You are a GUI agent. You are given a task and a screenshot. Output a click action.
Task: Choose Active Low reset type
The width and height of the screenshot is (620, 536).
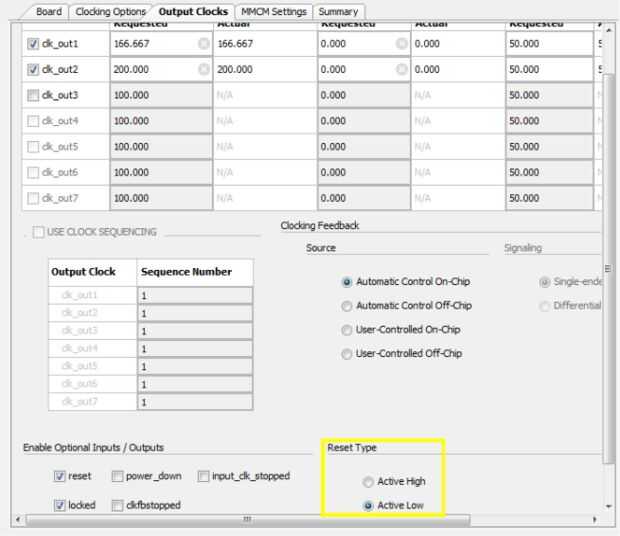coord(368,506)
